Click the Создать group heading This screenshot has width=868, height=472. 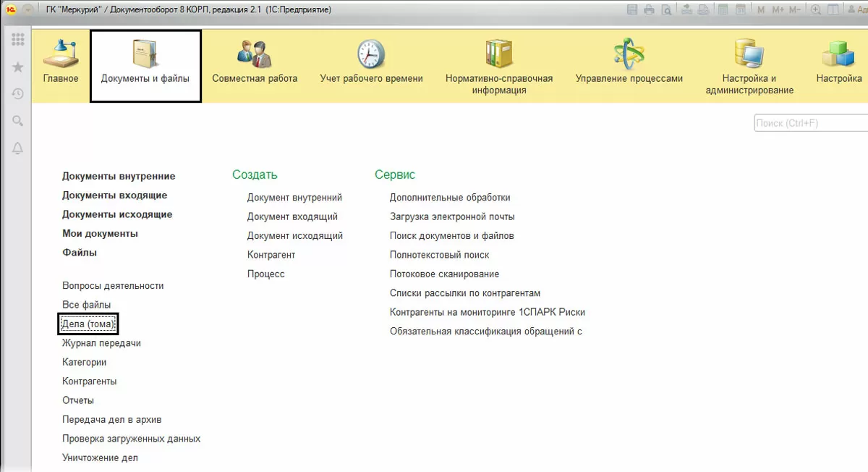tap(255, 175)
